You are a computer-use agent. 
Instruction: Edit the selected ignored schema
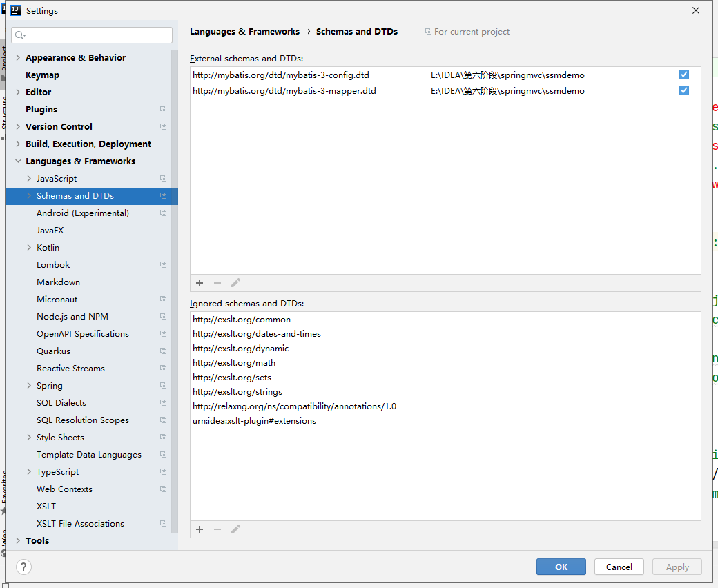[x=235, y=529]
